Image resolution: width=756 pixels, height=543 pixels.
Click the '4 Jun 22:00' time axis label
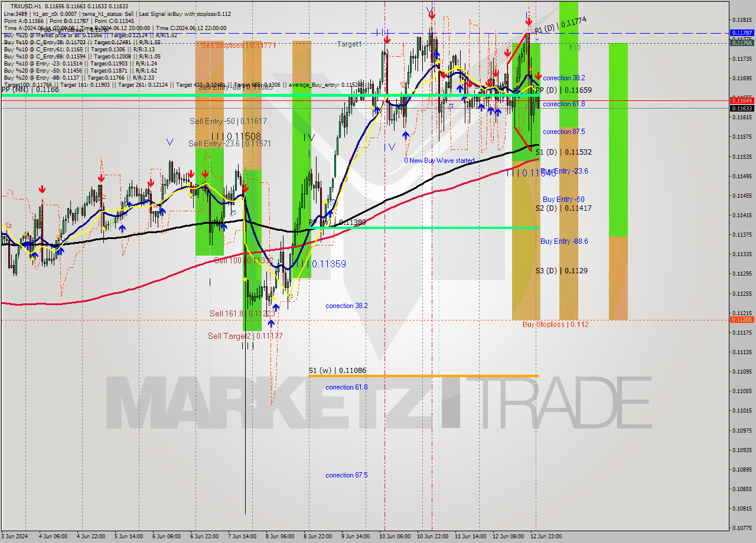[91, 537]
